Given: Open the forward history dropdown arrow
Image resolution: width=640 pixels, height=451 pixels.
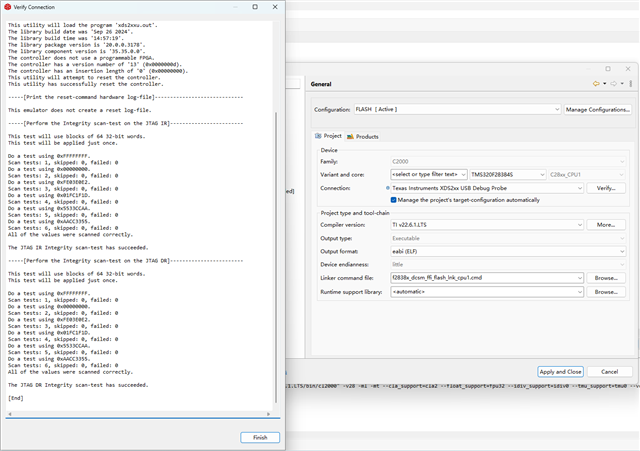Looking at the screenshot, I should [622, 84].
